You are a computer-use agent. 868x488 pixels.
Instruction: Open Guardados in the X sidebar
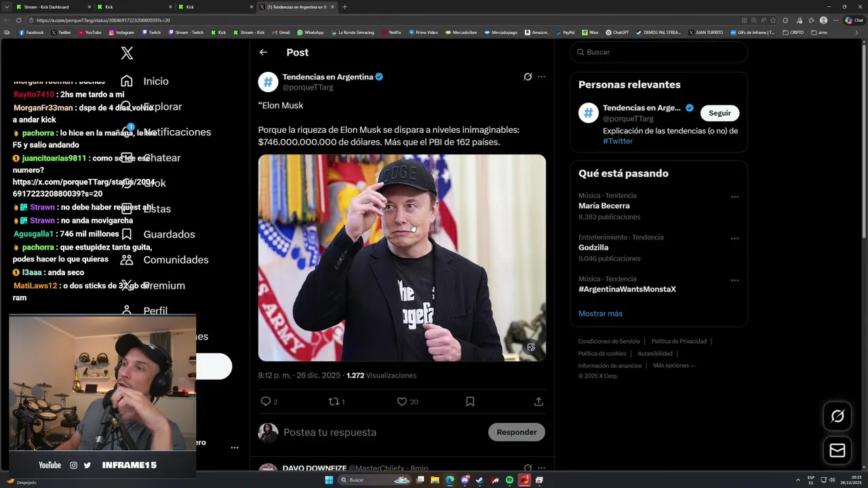(x=157, y=235)
